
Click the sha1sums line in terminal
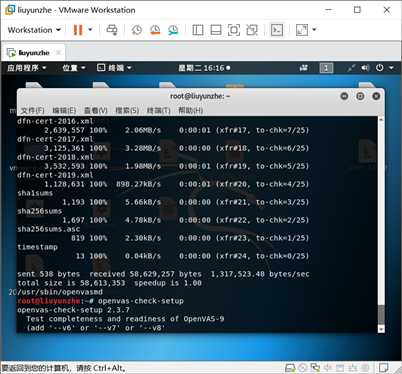(x=35, y=193)
